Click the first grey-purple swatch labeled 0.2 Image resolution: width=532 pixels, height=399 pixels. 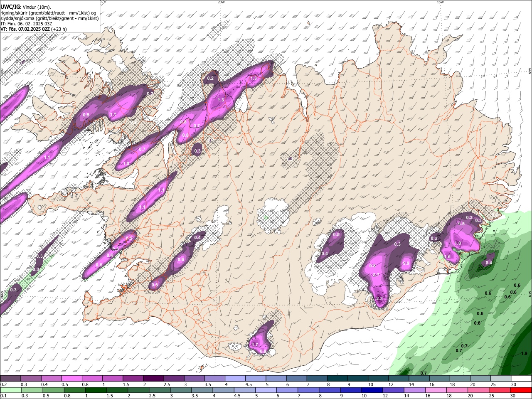pyautogui.click(x=10, y=379)
